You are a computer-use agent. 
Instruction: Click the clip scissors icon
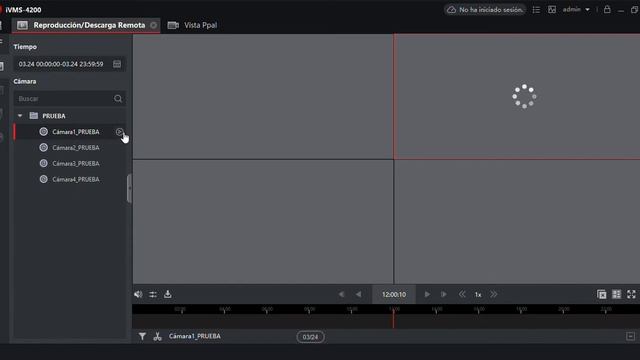point(158,336)
